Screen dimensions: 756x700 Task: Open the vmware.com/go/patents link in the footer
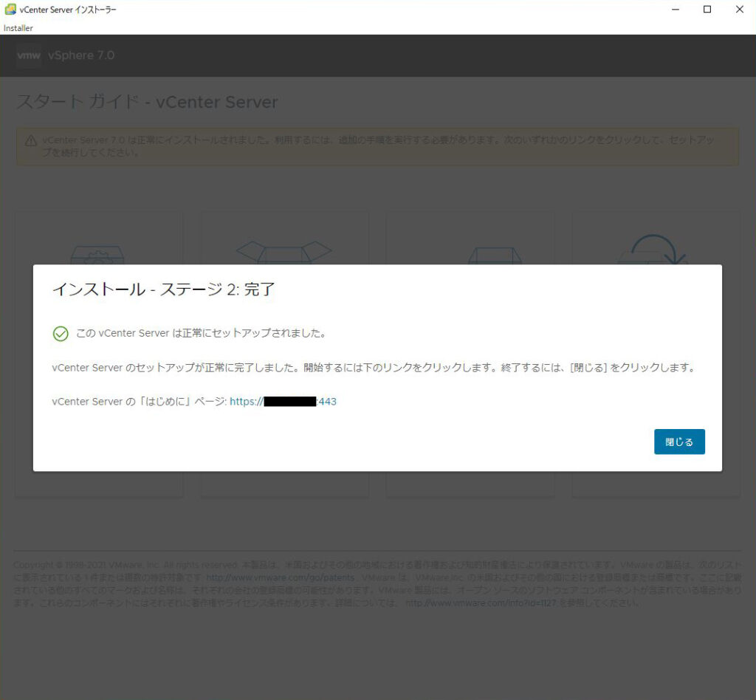(280, 577)
